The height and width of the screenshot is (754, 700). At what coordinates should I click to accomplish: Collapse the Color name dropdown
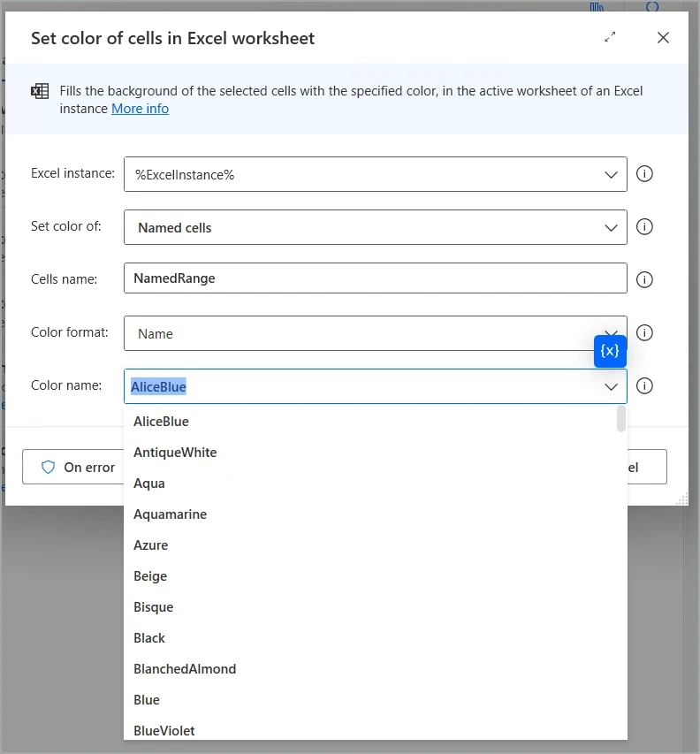point(611,385)
